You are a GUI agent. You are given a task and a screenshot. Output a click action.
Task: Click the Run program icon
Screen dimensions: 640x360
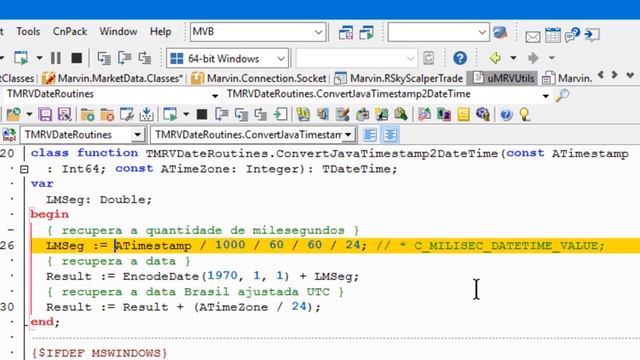tap(21, 58)
